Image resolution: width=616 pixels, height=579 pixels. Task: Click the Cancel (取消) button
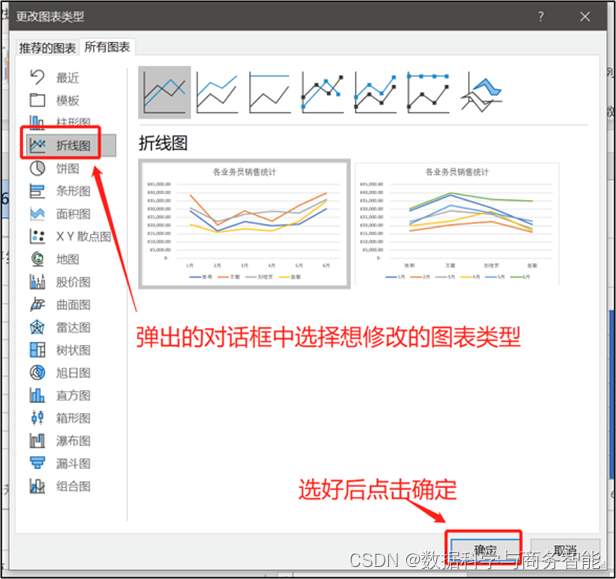(x=565, y=550)
